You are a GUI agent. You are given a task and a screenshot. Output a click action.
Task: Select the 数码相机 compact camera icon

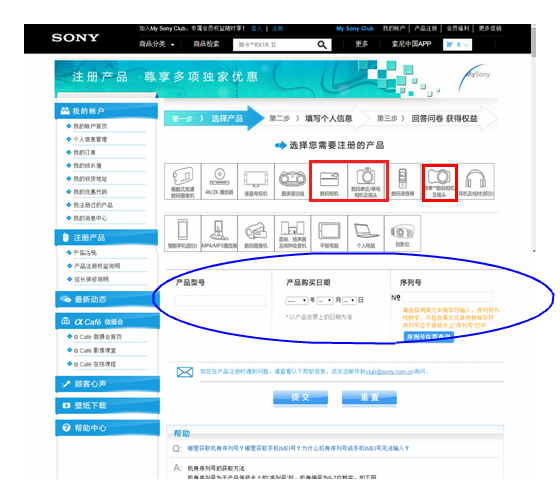coord(329,181)
